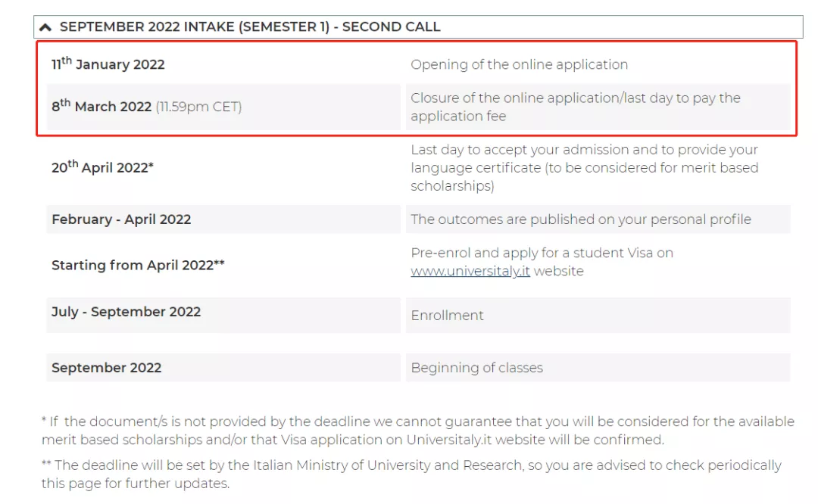Click the 20th April 2022 date cell
The width and height of the screenshot is (818, 504).
point(102,168)
